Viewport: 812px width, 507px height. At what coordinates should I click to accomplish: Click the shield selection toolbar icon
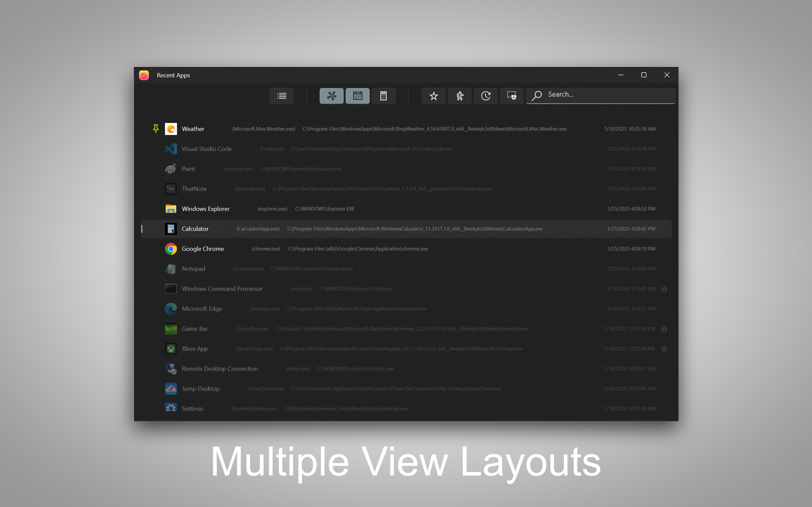[511, 96]
